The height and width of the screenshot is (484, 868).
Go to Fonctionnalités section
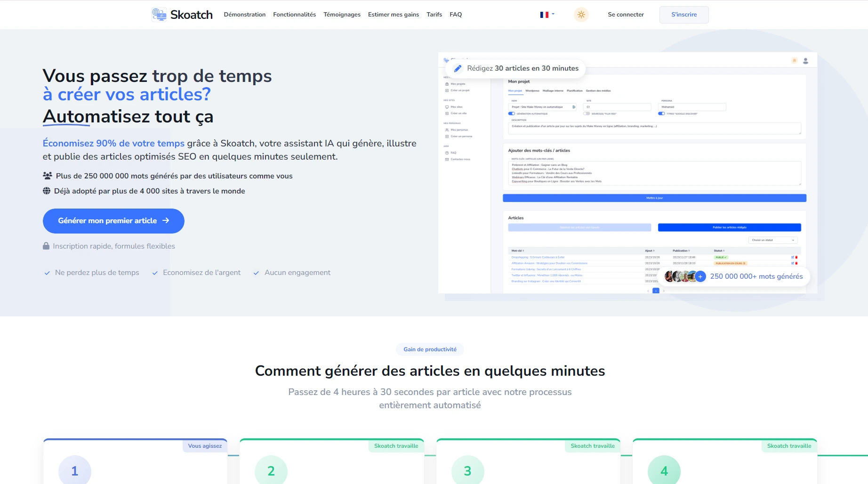[294, 15]
